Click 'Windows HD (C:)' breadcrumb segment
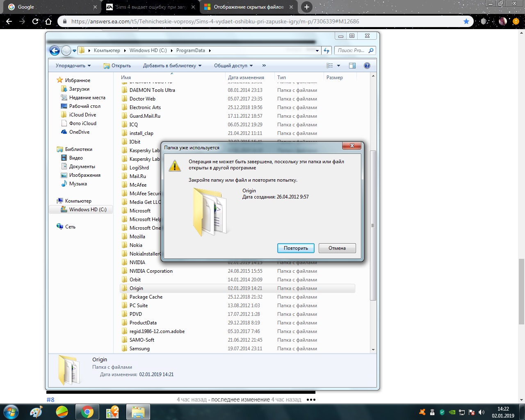Image resolution: width=525 pixels, height=420 pixels. tap(148, 50)
